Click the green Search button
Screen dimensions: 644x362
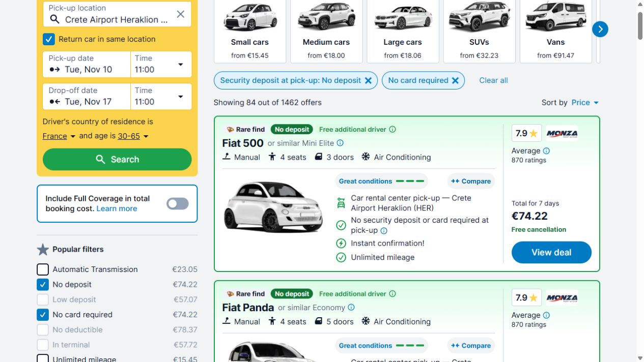(117, 159)
